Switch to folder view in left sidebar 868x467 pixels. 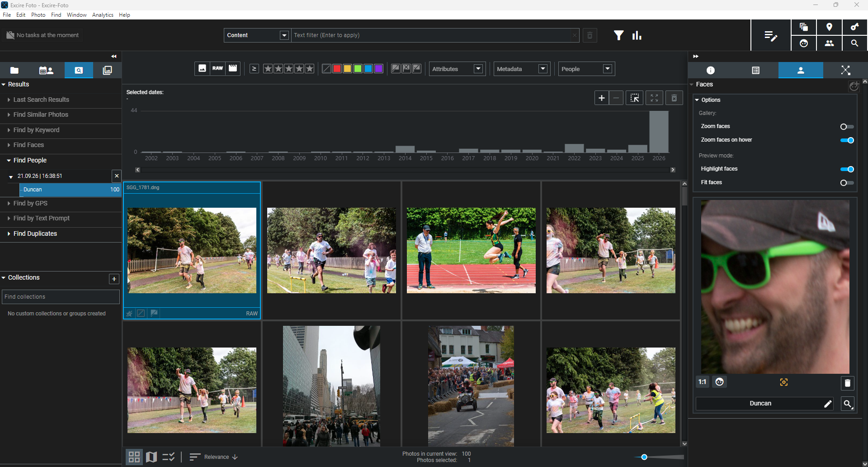click(14, 70)
